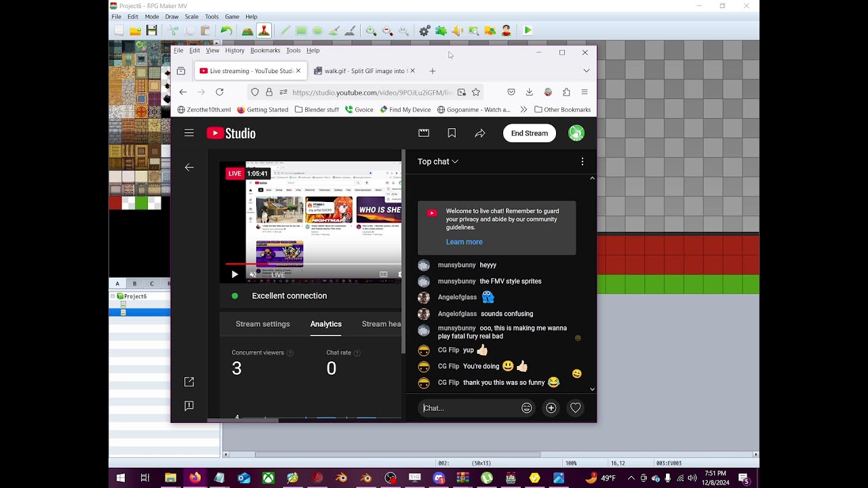Start Playtest with the green play icon
The height and width of the screenshot is (488, 868).
[528, 30]
